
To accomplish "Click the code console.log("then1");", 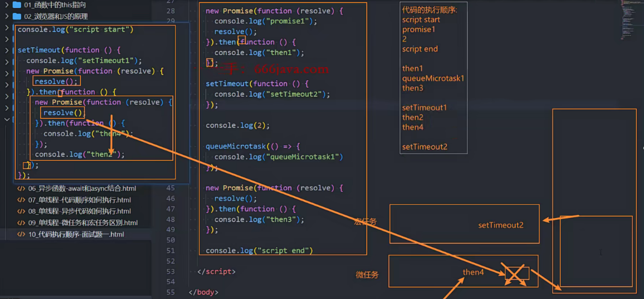I will coord(259,52).
